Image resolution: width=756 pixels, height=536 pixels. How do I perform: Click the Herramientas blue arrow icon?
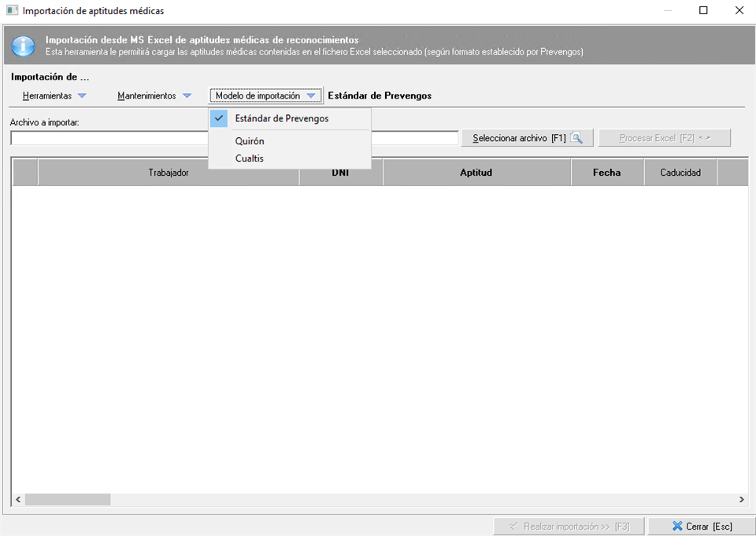coord(82,95)
